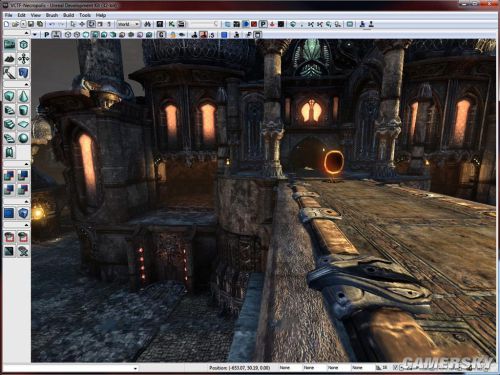Select the Sphere brush builder
Image resolution: width=500 pixels, height=375 pixels.
click(23, 138)
